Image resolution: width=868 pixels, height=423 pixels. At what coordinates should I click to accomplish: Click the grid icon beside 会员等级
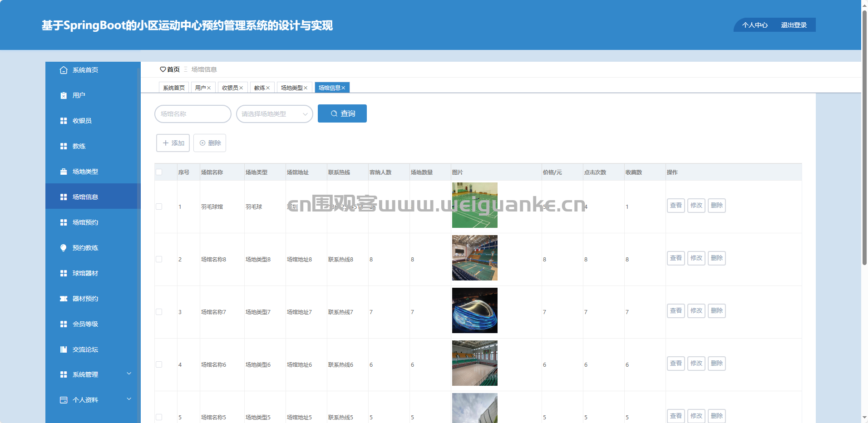64,324
